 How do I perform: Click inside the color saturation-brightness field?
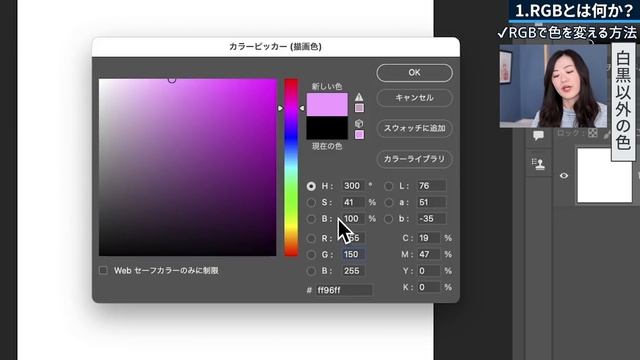187,167
